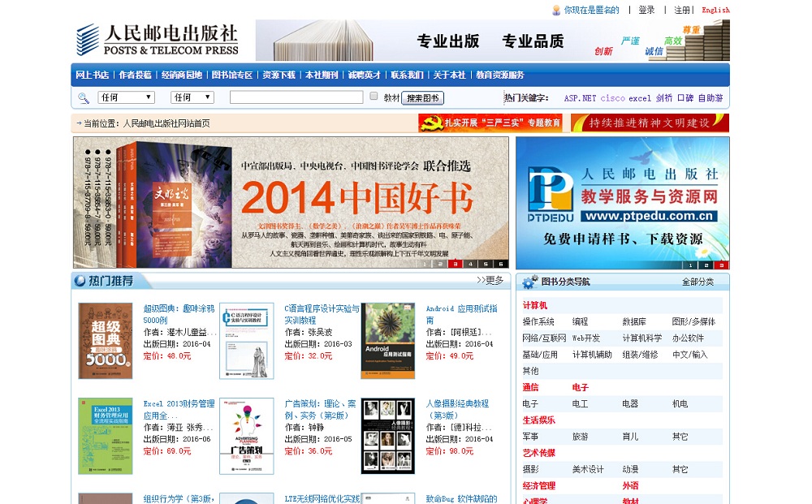Screen dimensions: 812x504
Task: Open the 超级图典 book cover
Action: [105, 341]
